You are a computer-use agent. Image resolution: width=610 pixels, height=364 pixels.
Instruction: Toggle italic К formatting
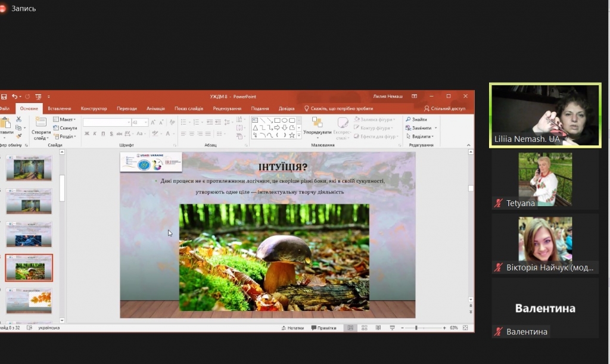click(95, 134)
